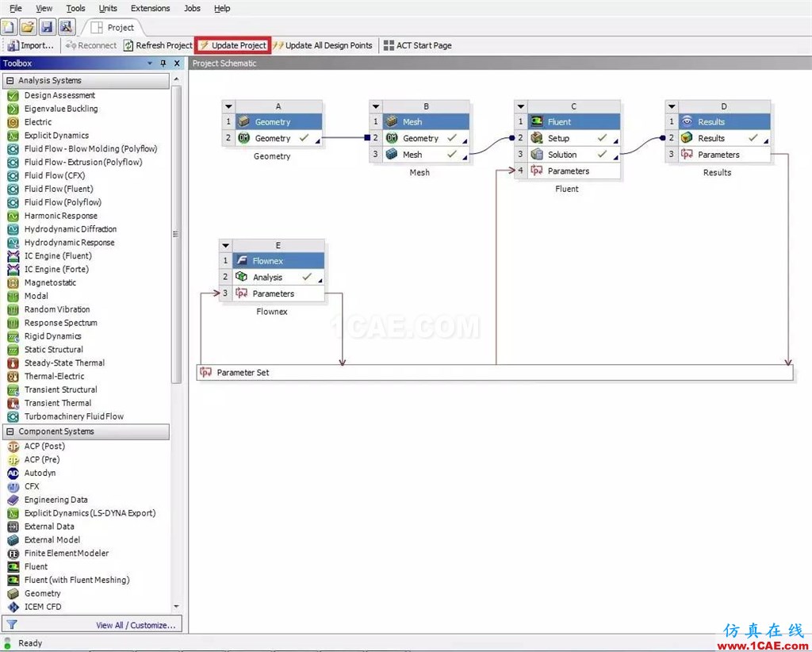This screenshot has height=652, width=812.
Task: Click the Solution cell icon in Fluent system
Action: 537,155
